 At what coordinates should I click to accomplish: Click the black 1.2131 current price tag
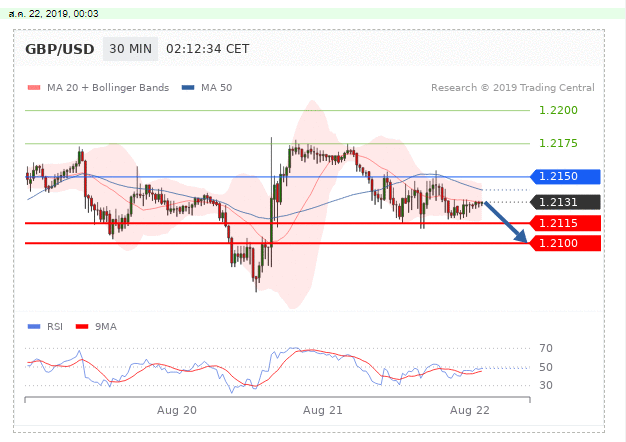point(565,202)
